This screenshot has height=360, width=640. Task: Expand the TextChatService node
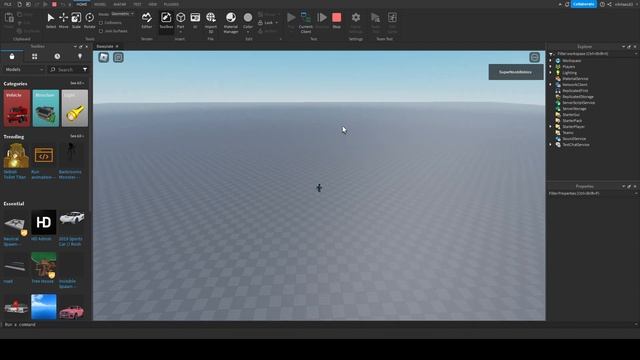pos(551,144)
